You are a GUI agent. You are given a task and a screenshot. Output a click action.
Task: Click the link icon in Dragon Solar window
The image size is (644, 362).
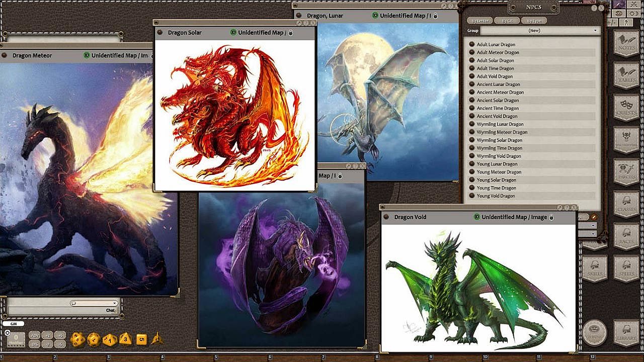click(159, 33)
